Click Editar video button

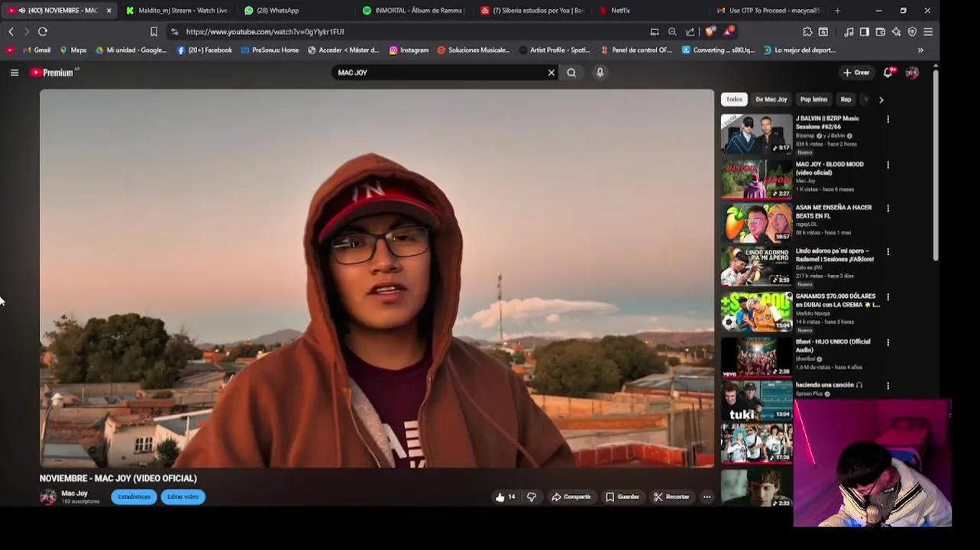(x=183, y=497)
